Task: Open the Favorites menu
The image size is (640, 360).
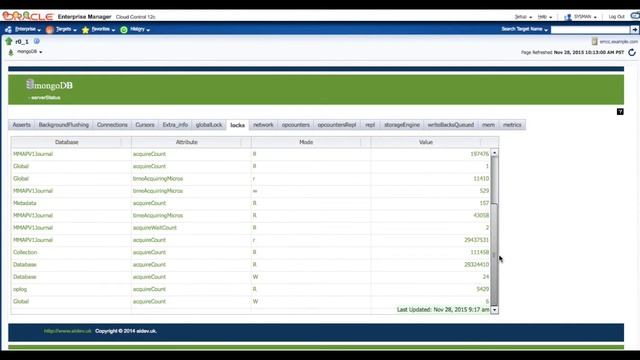Action: 103,29
